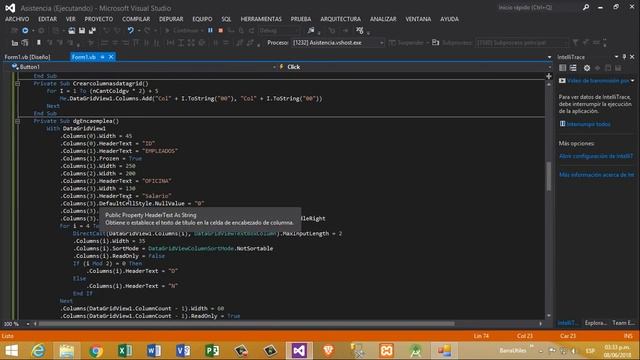Click the Suspender button in the toolbar

pyautogui.click(x=407, y=42)
